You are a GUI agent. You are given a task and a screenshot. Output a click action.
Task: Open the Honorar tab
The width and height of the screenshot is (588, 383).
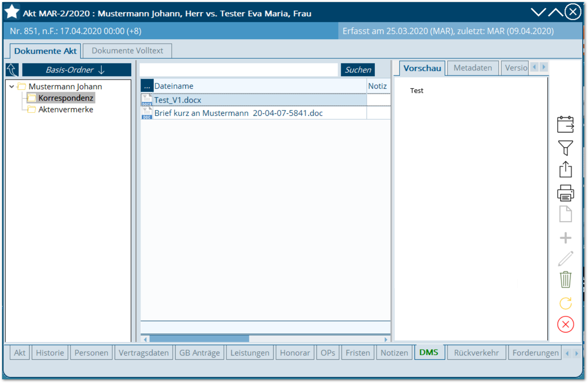pos(295,353)
